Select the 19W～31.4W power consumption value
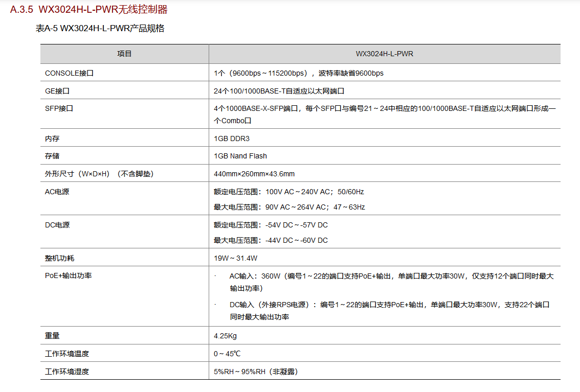The width and height of the screenshot is (580, 392). tap(235, 258)
